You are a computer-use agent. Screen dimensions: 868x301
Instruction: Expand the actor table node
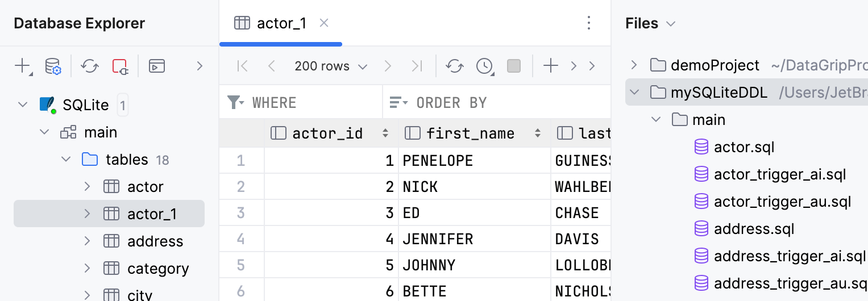[87, 186]
